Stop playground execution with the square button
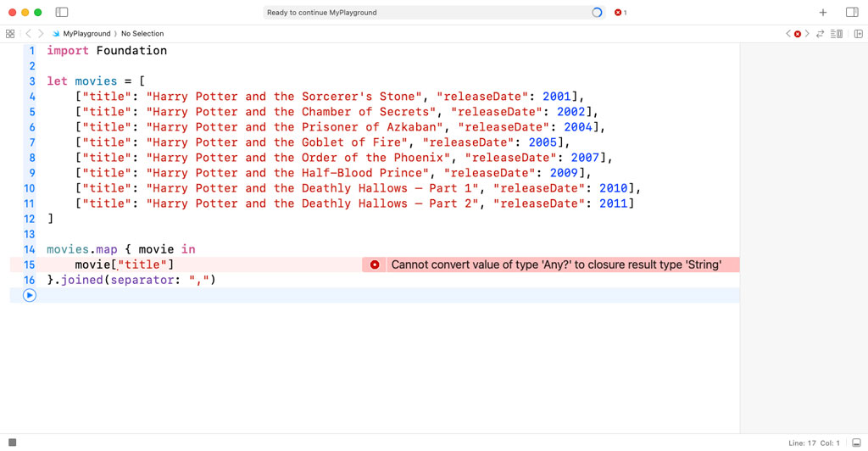 point(12,443)
